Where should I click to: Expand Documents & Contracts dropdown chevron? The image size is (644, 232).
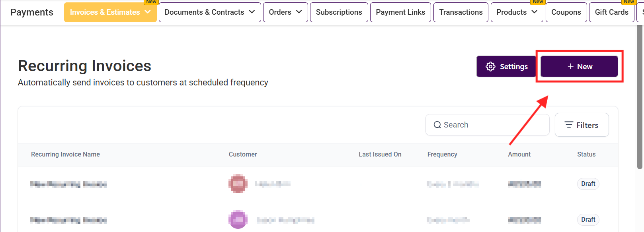252,12
